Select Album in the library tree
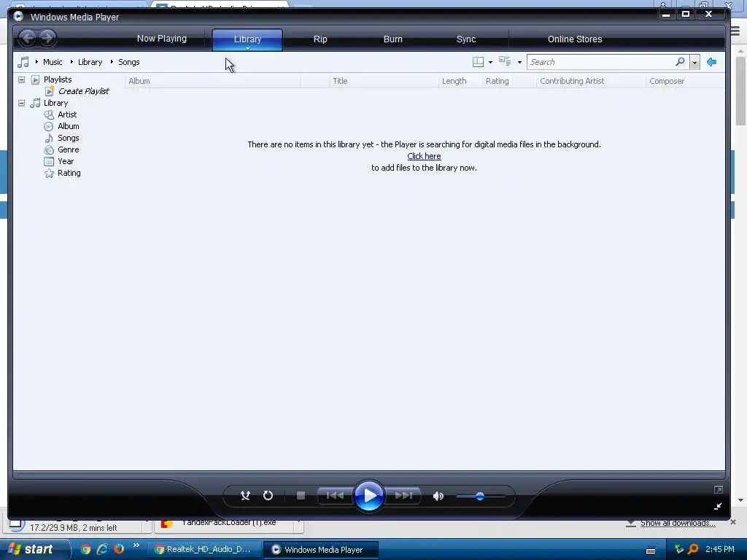Viewport: 747px width, 560px height. tap(68, 126)
